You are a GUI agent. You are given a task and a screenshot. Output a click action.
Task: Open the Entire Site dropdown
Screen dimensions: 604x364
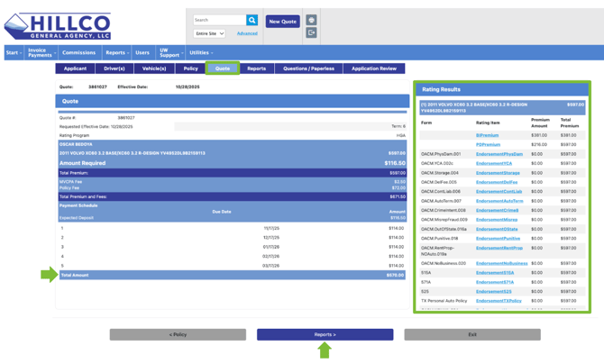point(209,33)
